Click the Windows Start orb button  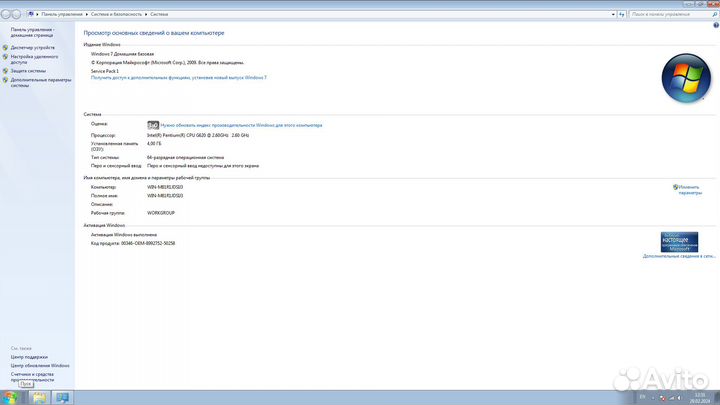point(10,397)
